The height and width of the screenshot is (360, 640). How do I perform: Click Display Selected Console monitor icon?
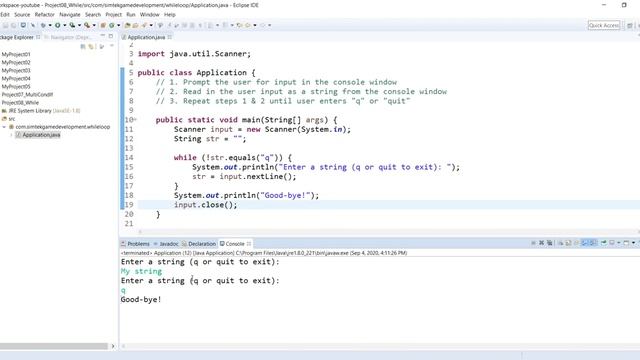tap(612, 243)
